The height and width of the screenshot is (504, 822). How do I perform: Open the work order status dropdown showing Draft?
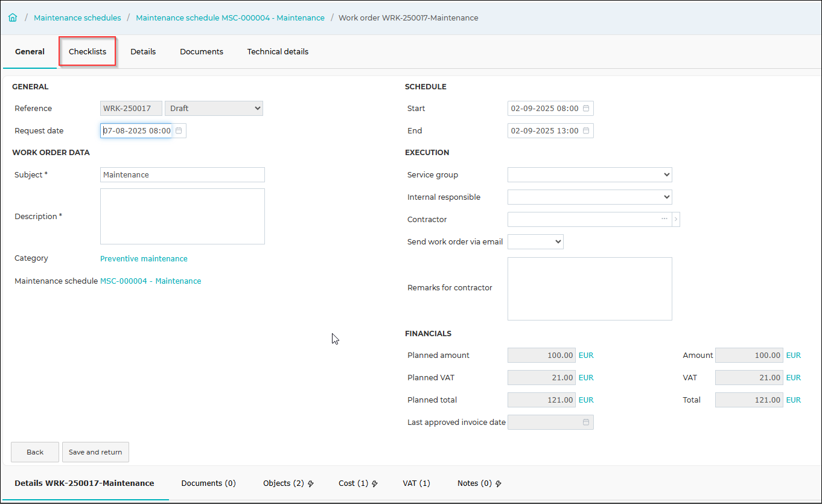(214, 109)
